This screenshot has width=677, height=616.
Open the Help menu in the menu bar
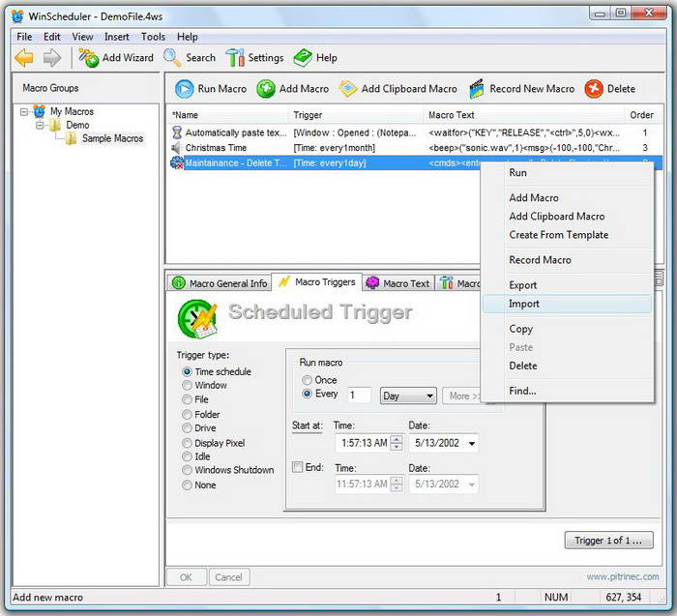188,37
